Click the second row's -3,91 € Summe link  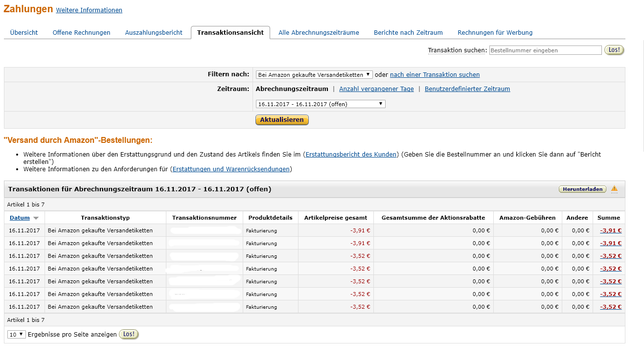click(611, 243)
